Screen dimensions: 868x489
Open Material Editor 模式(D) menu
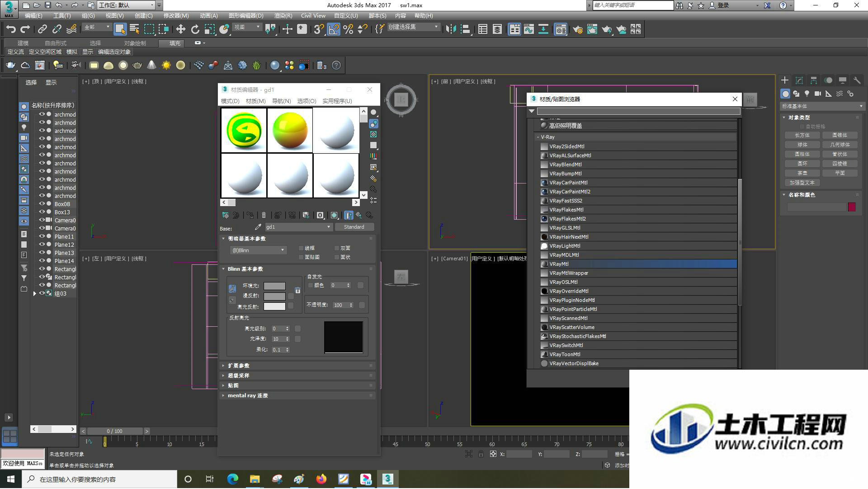pyautogui.click(x=230, y=101)
